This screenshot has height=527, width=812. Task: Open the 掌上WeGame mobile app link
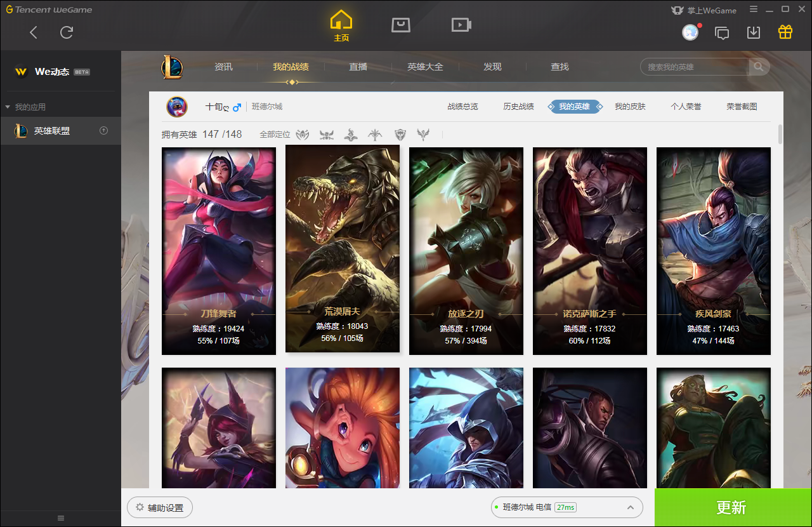pyautogui.click(x=704, y=10)
